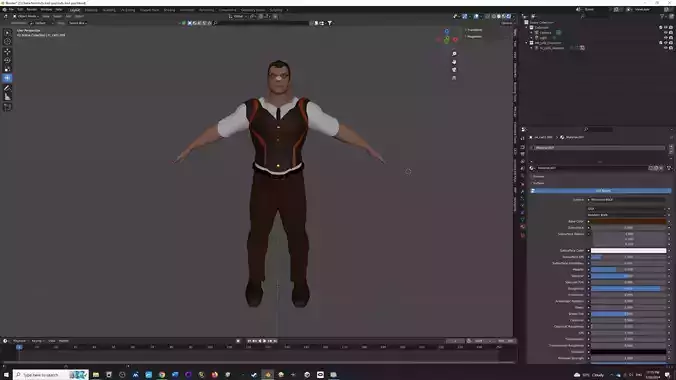Switch to the Modeling workspace tab
This screenshot has height=380, width=676.
tap(91, 10)
